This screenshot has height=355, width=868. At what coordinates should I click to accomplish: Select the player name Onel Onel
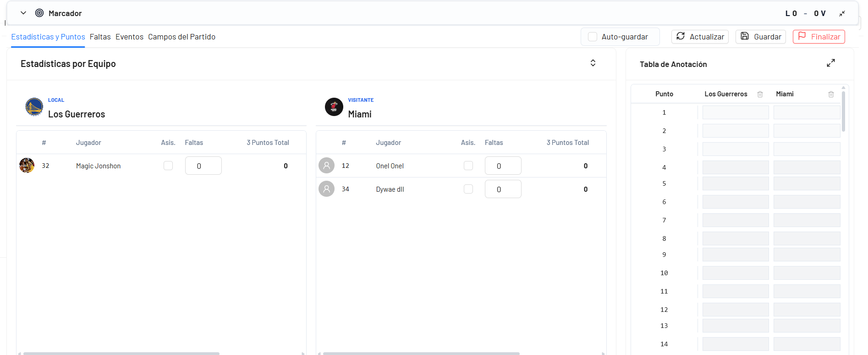pyautogui.click(x=390, y=166)
